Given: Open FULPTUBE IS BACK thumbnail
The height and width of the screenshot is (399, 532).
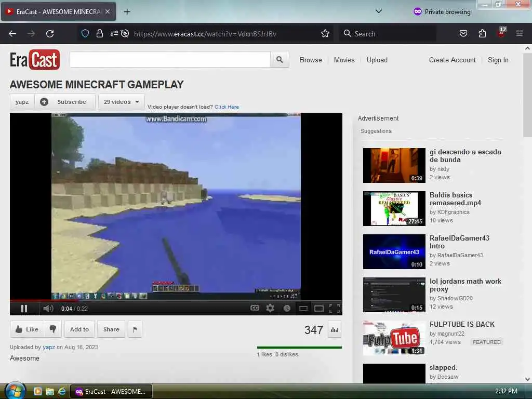Looking at the screenshot, I should coord(394,338).
